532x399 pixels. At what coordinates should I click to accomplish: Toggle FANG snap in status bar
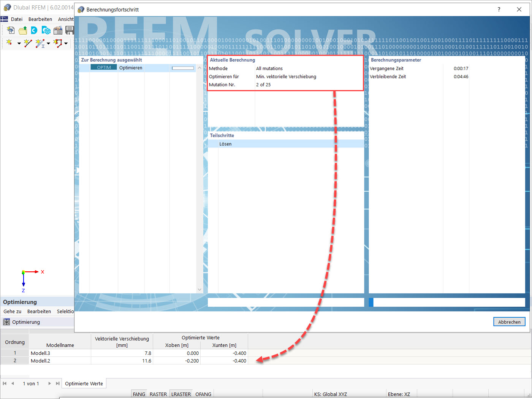139,394
